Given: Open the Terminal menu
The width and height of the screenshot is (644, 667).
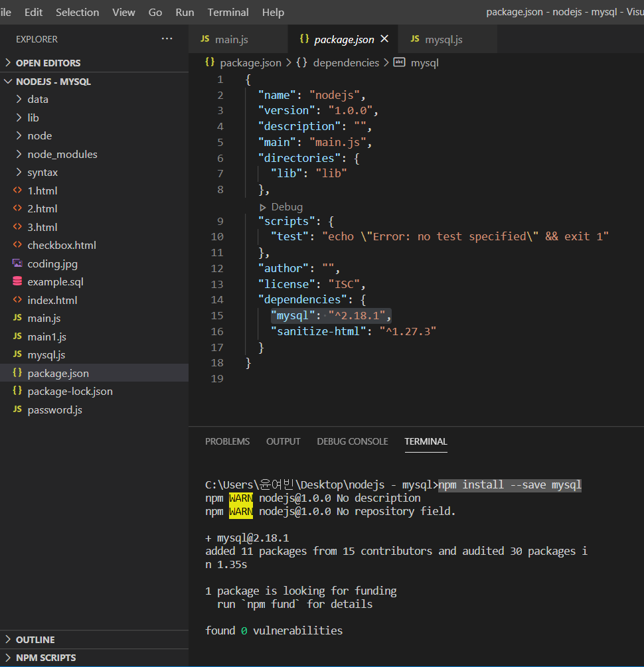Looking at the screenshot, I should point(228,13).
